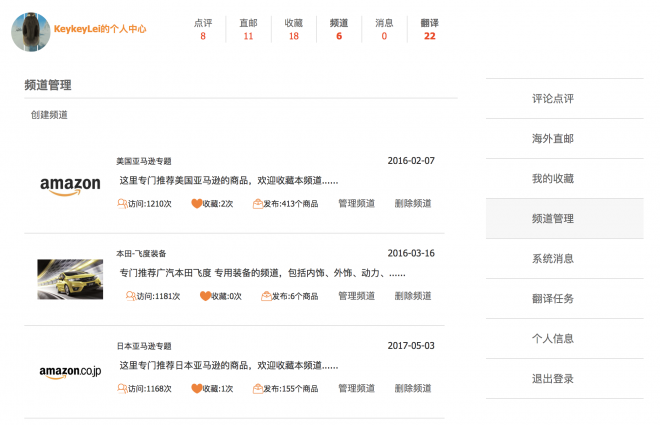Open the yellow Honda car thumbnail
The height and width of the screenshot is (425, 660).
[70, 279]
